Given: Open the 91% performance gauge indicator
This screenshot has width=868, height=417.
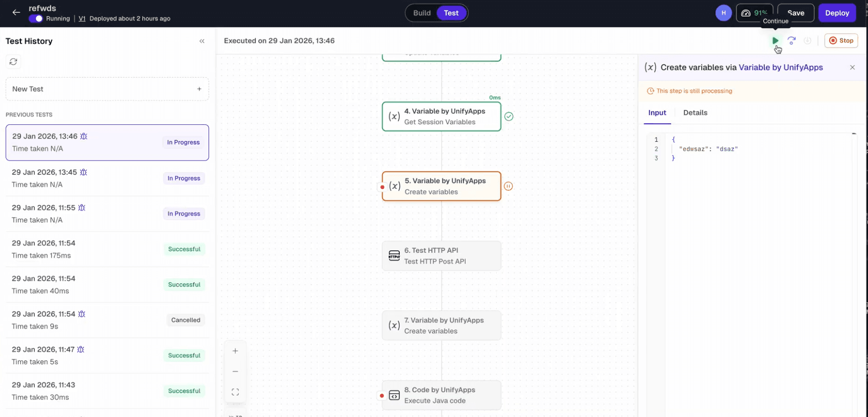Looking at the screenshot, I should tap(754, 13).
